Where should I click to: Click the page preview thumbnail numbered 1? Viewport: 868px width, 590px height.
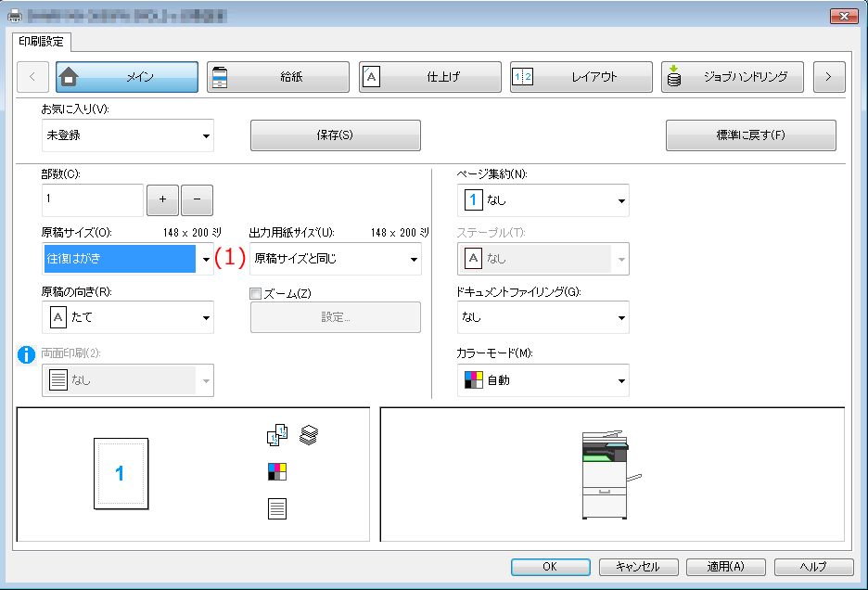pos(121,474)
